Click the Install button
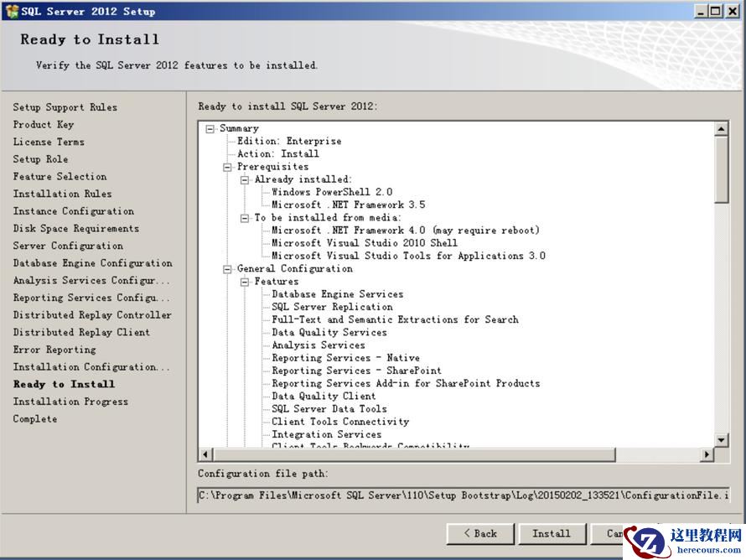 pyautogui.click(x=552, y=534)
